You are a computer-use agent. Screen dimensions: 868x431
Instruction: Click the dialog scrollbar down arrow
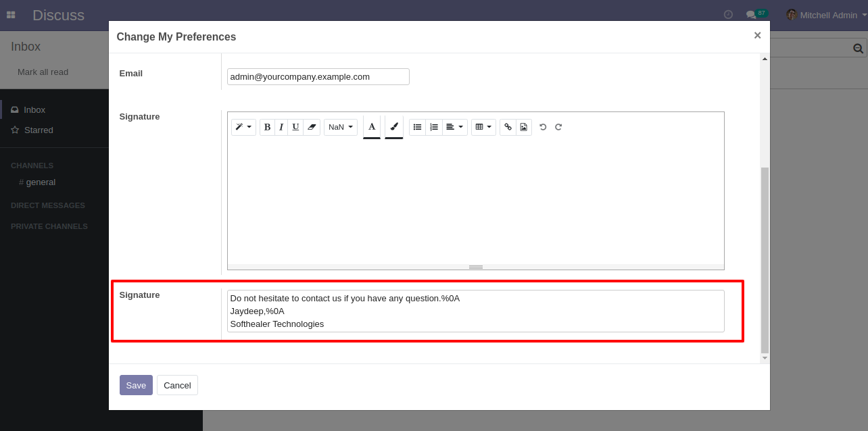coord(765,358)
